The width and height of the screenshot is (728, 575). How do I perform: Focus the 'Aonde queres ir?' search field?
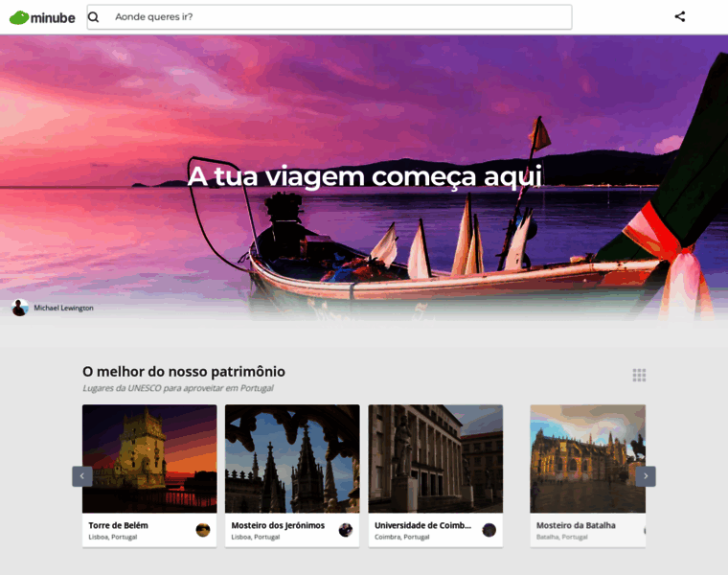(330, 17)
